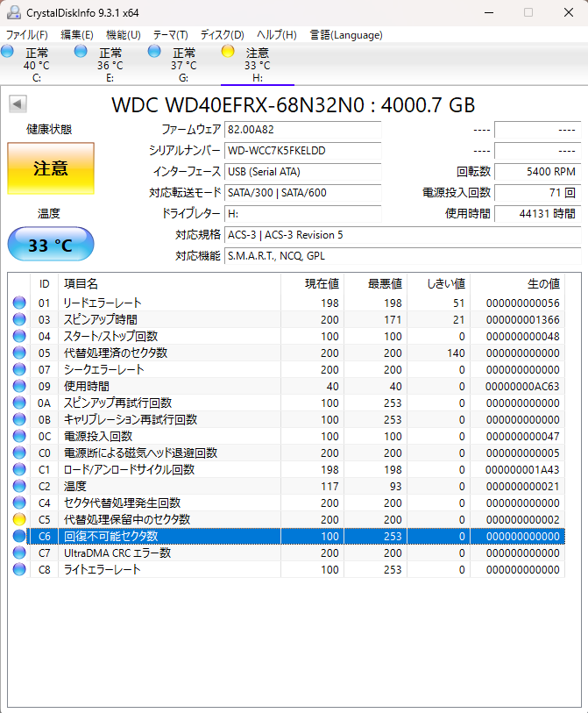Open the 機能(U) menu
588x713 pixels.
click(124, 35)
